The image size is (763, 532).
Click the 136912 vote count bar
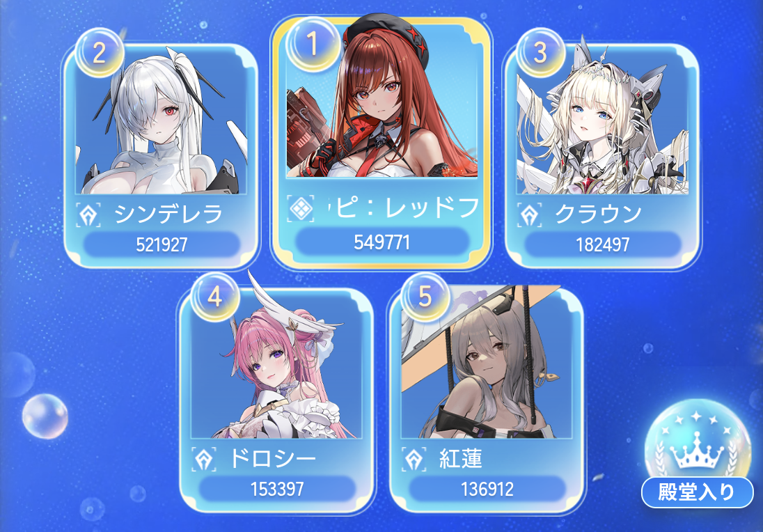[487, 489]
